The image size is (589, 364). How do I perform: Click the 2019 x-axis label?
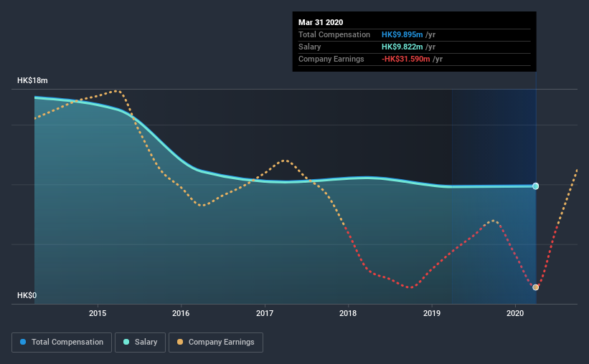[432, 313]
